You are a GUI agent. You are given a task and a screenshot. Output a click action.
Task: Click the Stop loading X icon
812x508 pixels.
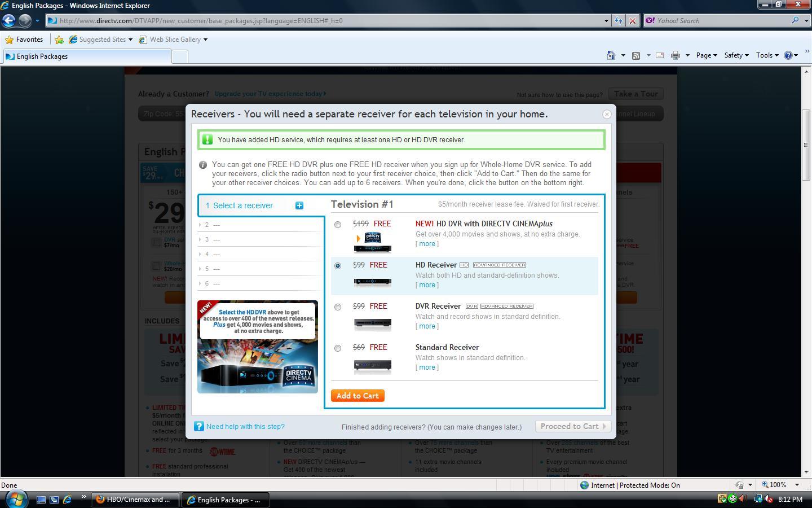(632, 21)
